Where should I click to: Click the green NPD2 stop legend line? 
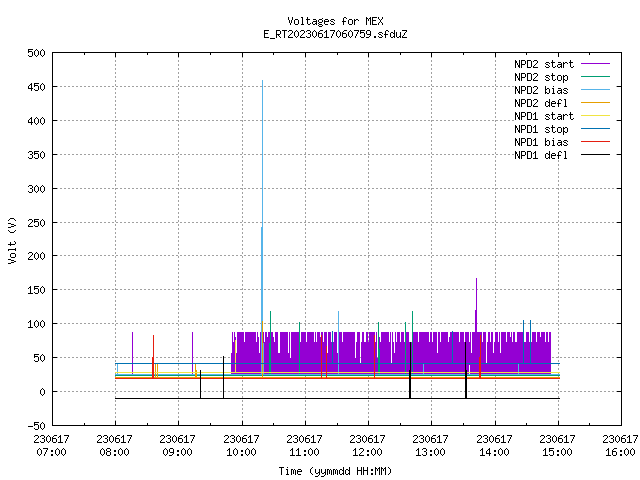tap(596, 77)
